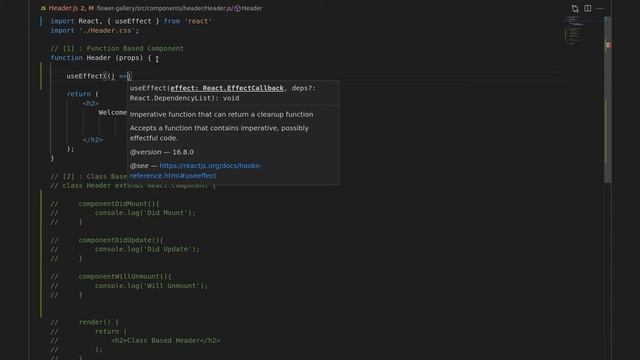Click the 'return (' line in Header function
The width and height of the screenshot is (640, 360).
pos(82,94)
